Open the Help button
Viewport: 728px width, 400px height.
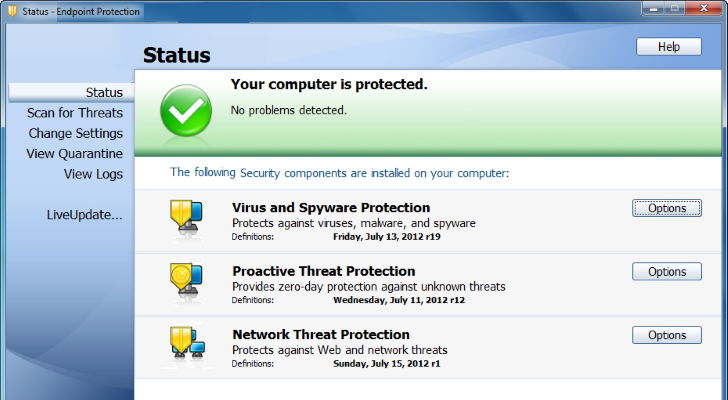click(x=668, y=47)
